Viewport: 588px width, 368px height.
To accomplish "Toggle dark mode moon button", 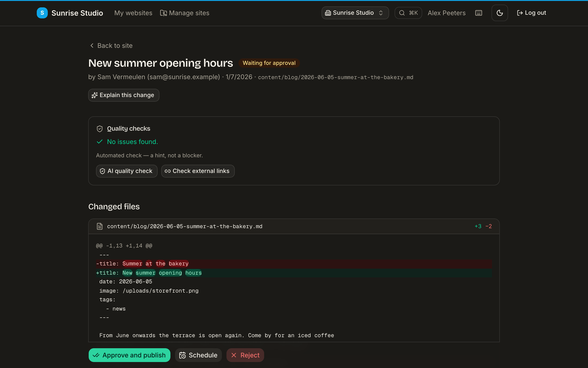I will click(x=500, y=13).
